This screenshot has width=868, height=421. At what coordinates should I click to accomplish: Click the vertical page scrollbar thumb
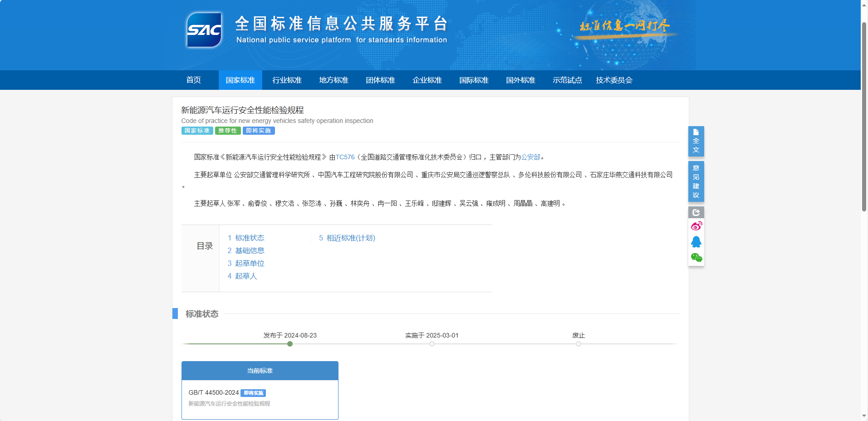(864, 116)
